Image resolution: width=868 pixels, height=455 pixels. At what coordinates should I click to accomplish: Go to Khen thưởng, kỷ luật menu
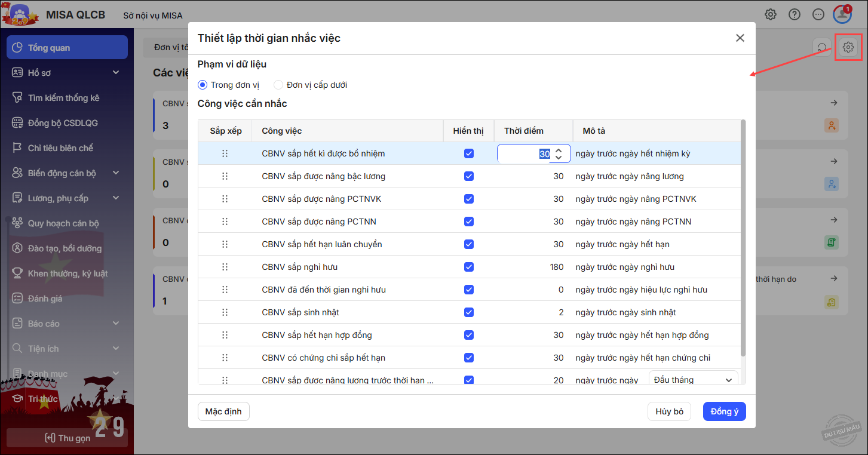pyautogui.click(x=68, y=273)
